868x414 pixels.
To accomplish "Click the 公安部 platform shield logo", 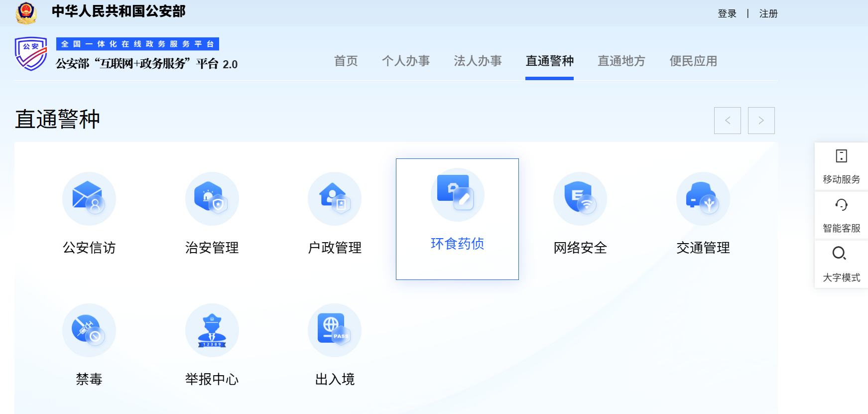I will [31, 54].
